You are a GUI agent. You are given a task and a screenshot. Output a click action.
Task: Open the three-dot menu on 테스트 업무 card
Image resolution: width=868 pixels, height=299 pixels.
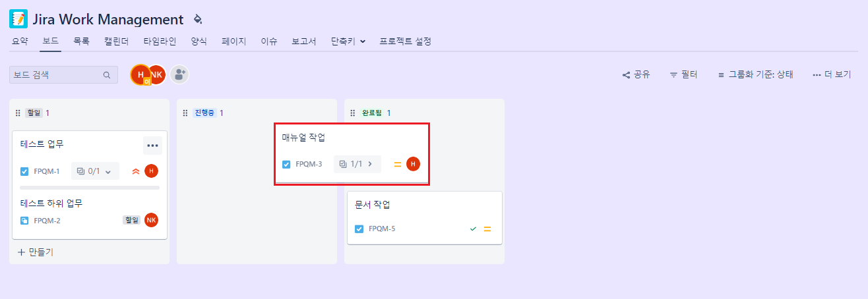pyautogui.click(x=152, y=146)
